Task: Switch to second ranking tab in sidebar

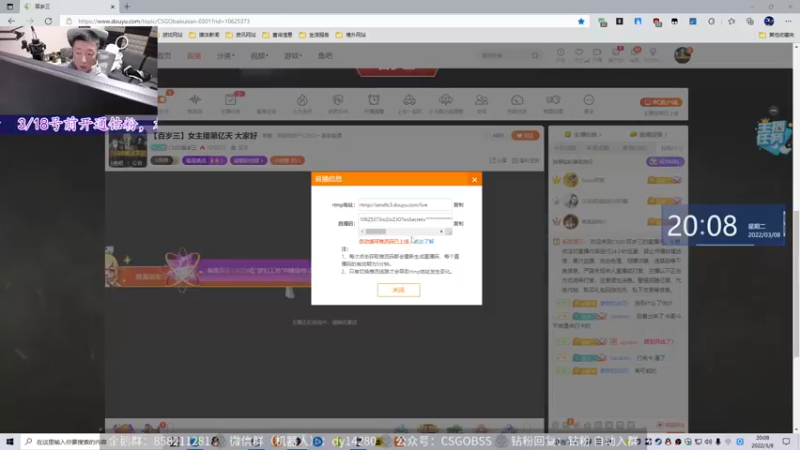Action: (x=597, y=148)
